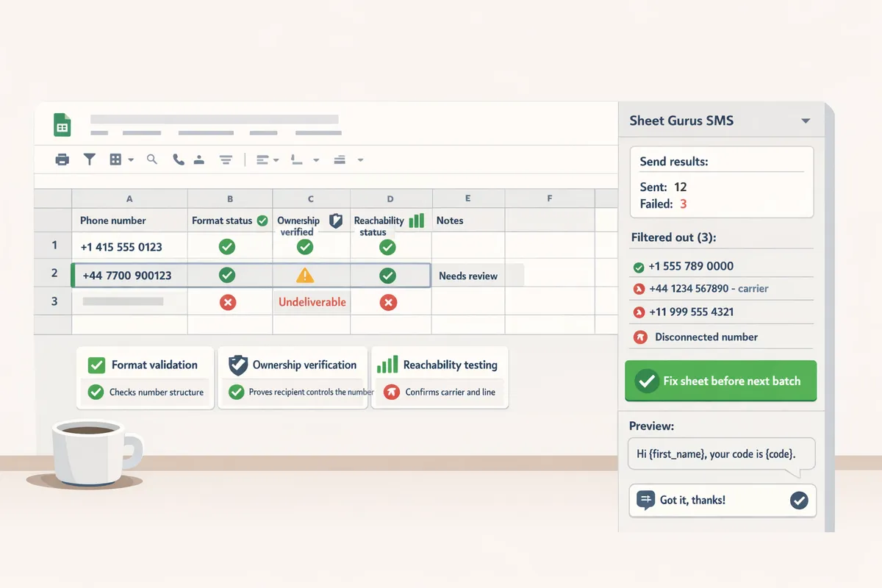Screen dimensions: 882x588
Task: Click the green check beside +1 555 789 0000
Action: [639, 266]
